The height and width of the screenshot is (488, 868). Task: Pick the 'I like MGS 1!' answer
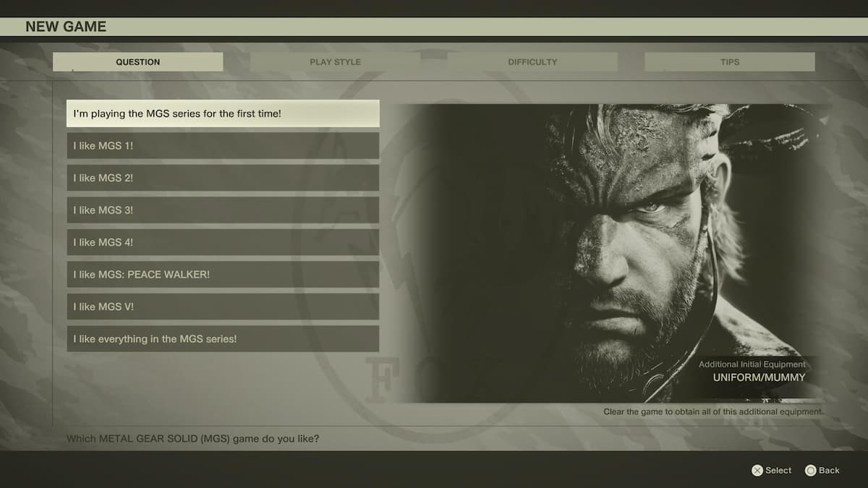pos(223,145)
